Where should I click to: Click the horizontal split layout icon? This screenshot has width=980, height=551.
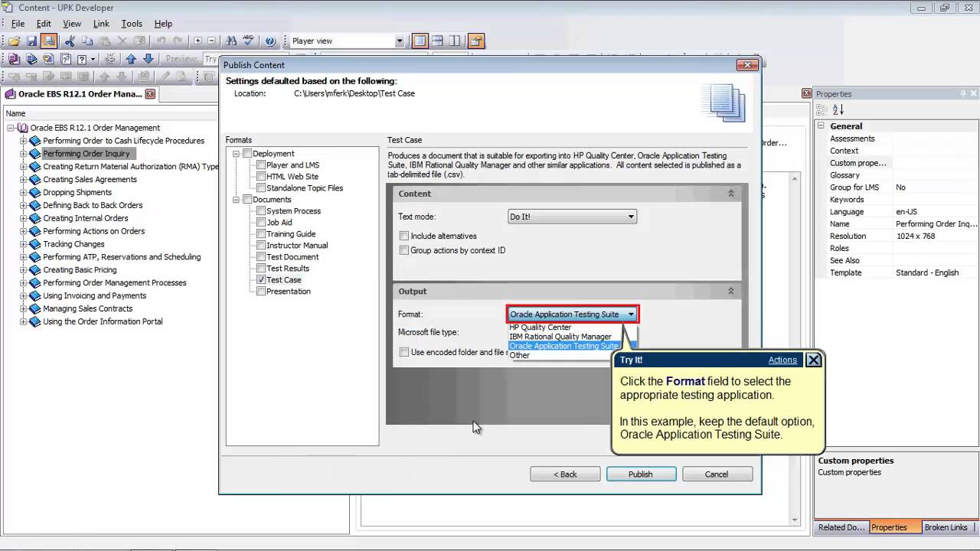[437, 41]
